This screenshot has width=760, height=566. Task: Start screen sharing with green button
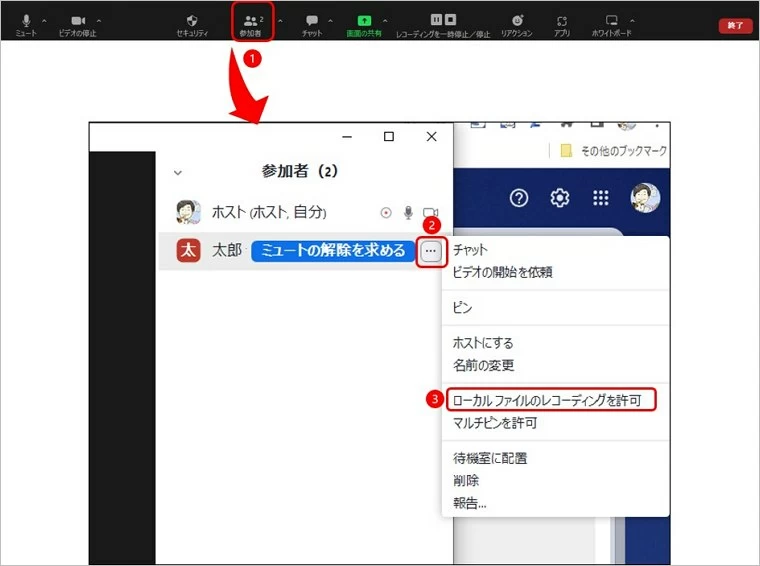point(364,24)
